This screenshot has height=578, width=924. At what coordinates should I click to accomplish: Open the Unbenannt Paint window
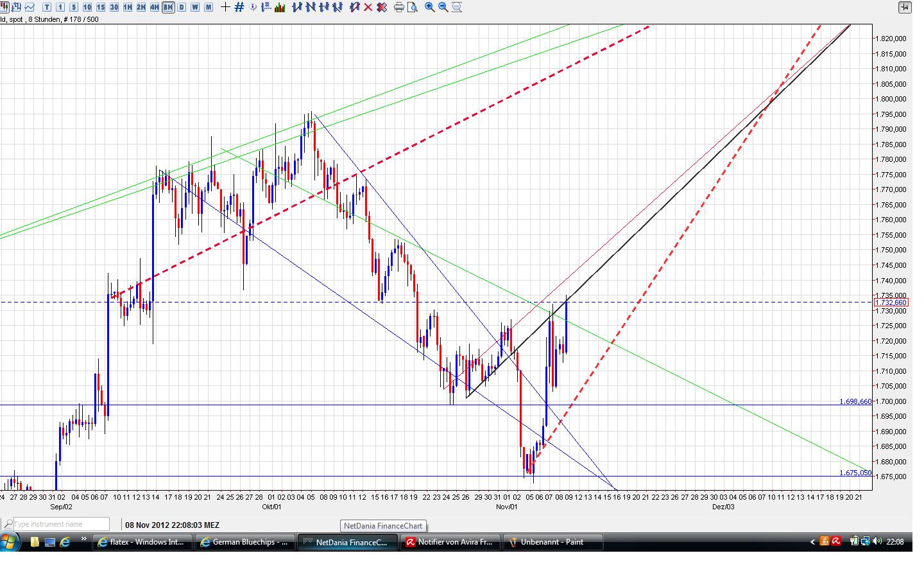click(553, 541)
